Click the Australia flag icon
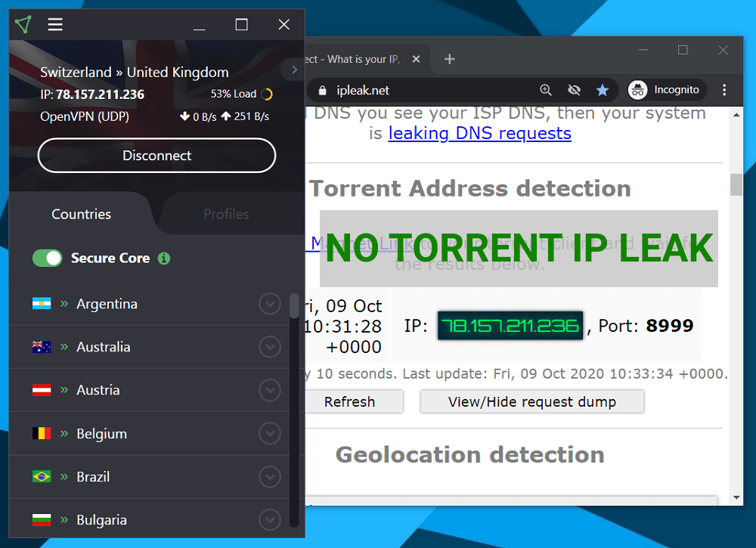The width and height of the screenshot is (756, 548). point(42,347)
